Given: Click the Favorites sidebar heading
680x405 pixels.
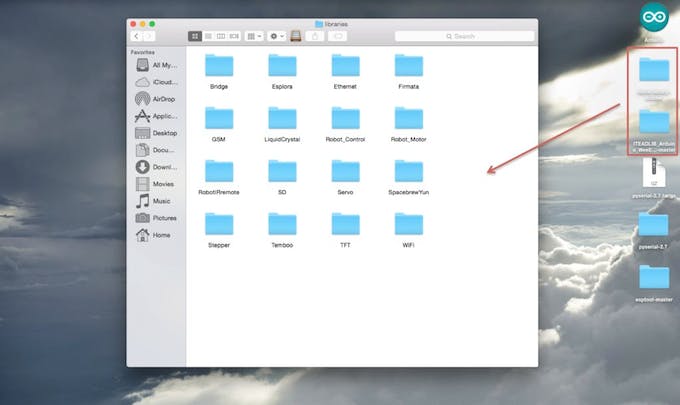Looking at the screenshot, I should (143, 52).
